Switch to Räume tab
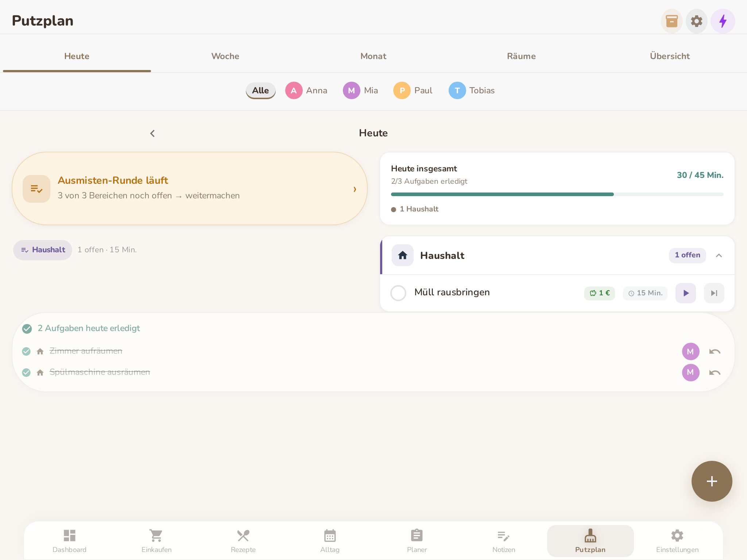Screen dimensions: 747x560 521,56
